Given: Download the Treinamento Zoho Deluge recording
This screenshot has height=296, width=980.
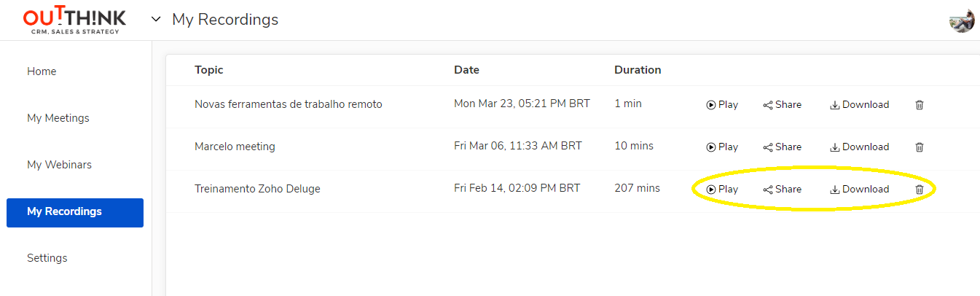Looking at the screenshot, I should tap(860, 190).
